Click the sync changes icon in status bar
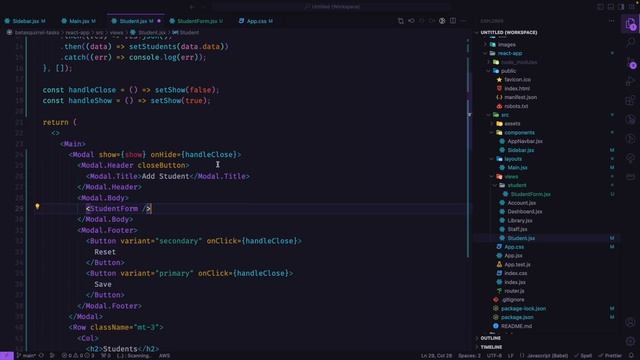640x360 pixels. pyautogui.click(x=41, y=356)
